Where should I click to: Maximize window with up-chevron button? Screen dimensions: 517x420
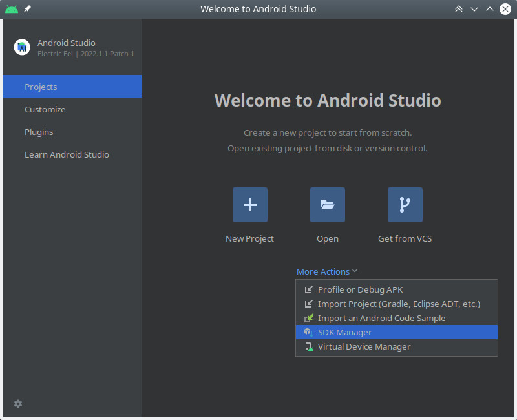point(490,9)
